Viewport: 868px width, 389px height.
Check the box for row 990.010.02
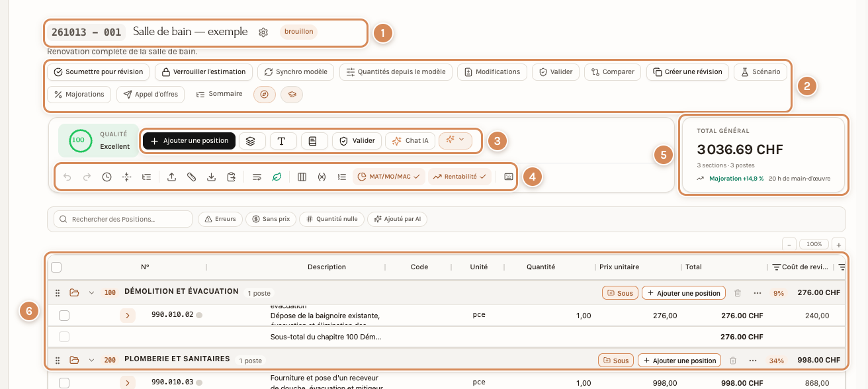click(x=64, y=316)
